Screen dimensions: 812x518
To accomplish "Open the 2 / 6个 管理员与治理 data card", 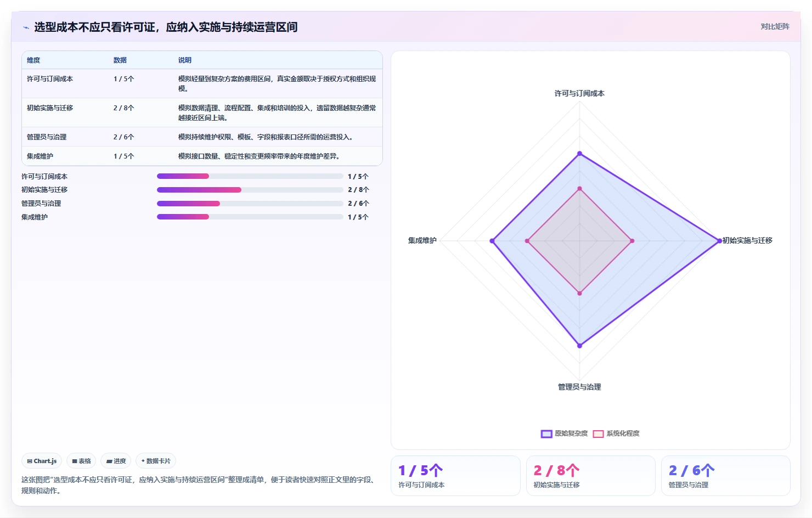I will pos(726,476).
